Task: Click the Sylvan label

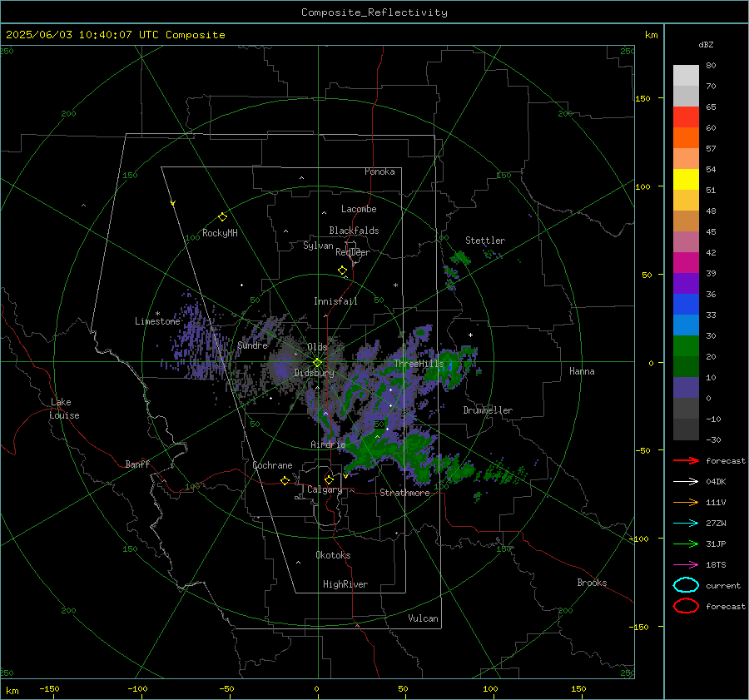Action: click(318, 246)
